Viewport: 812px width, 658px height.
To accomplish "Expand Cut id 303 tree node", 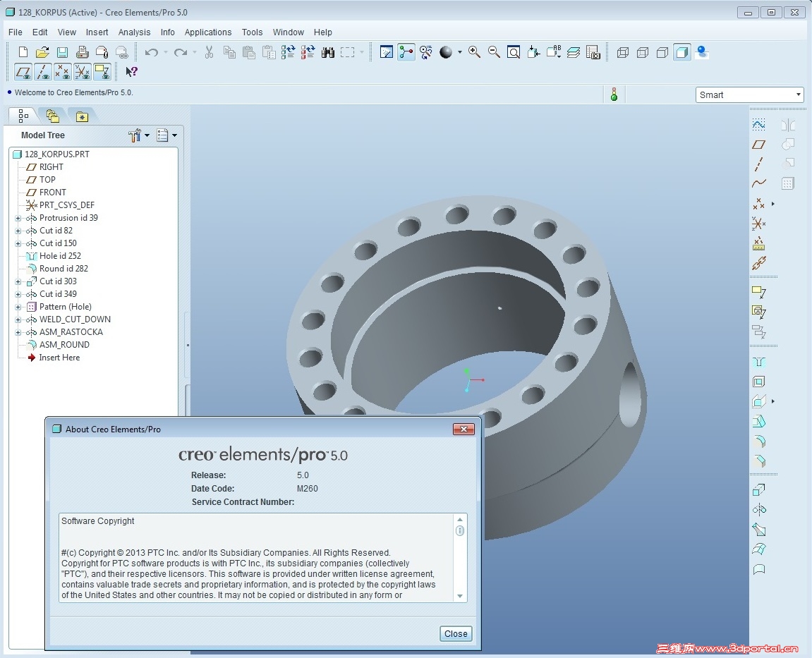I will click(x=18, y=281).
